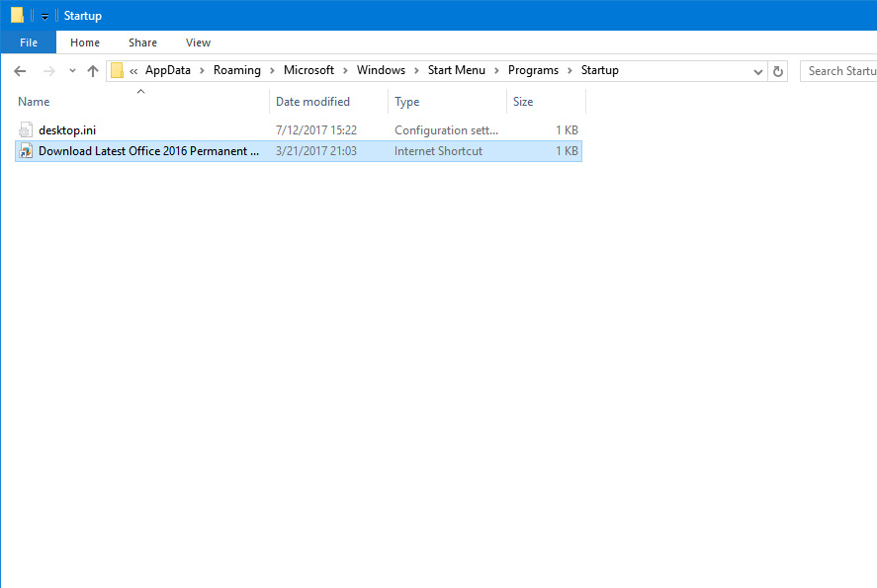877x588 pixels.
Task: Navigate to Programs in breadcrumb path
Action: point(533,70)
